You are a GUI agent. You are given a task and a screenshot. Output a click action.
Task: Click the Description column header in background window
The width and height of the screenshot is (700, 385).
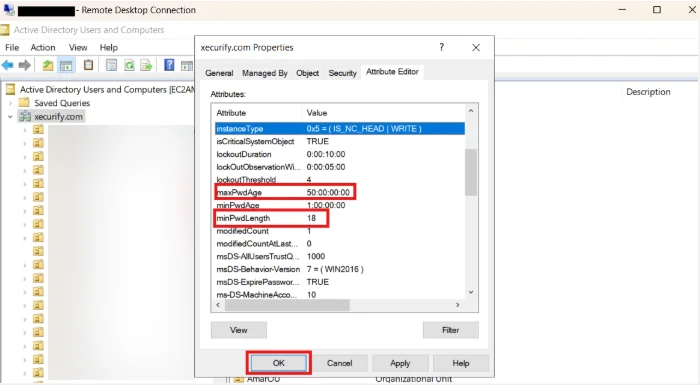(648, 92)
